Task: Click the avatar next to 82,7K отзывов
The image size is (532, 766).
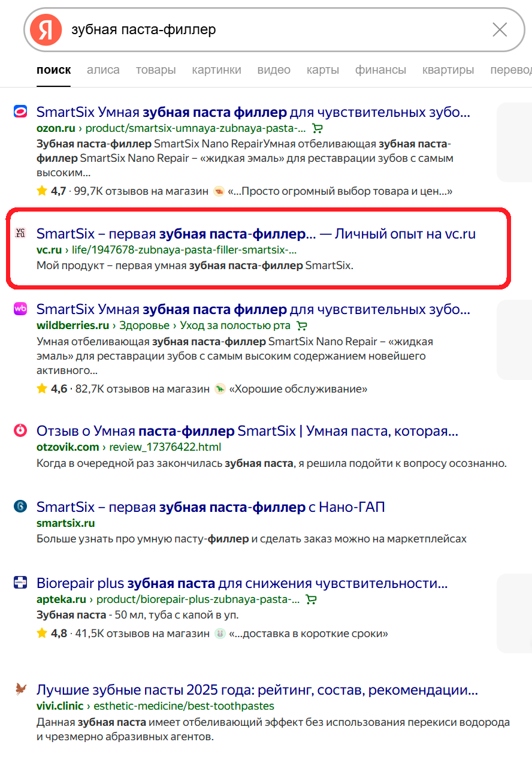Action: tap(220, 389)
